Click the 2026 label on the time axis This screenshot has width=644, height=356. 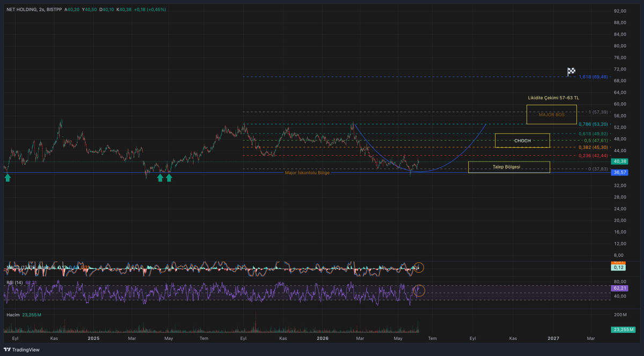tap(323, 339)
